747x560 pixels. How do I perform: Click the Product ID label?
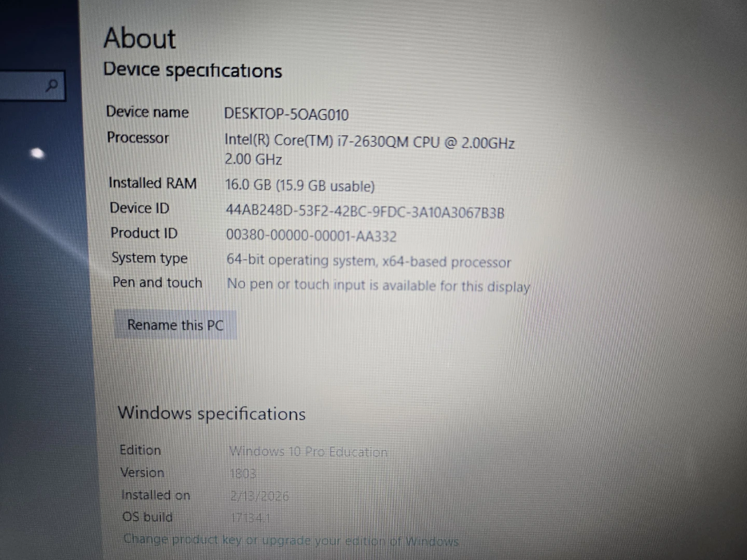(x=144, y=233)
